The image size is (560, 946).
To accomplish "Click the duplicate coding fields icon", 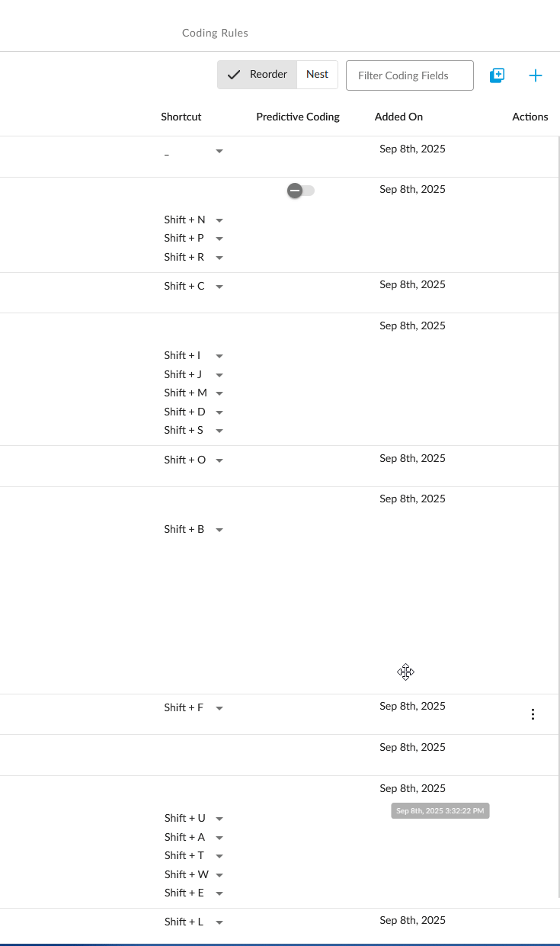I will [x=497, y=75].
